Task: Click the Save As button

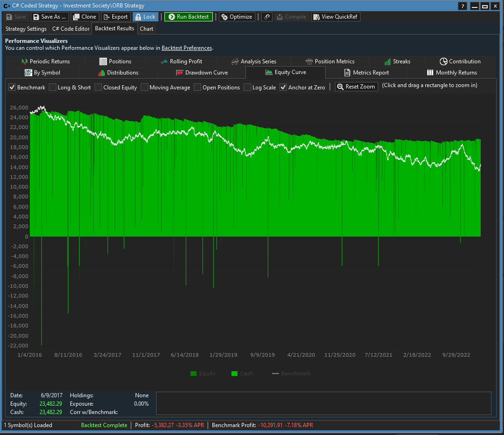Action: tap(49, 17)
